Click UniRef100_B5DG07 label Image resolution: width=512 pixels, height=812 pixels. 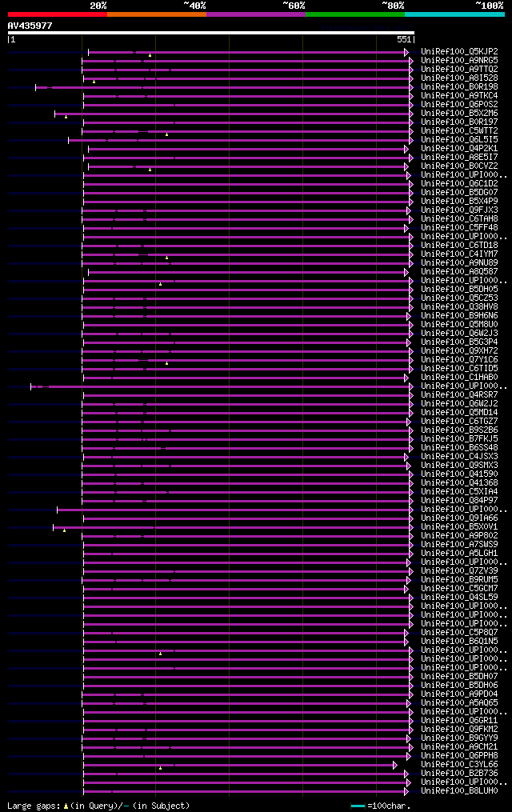tap(459, 193)
